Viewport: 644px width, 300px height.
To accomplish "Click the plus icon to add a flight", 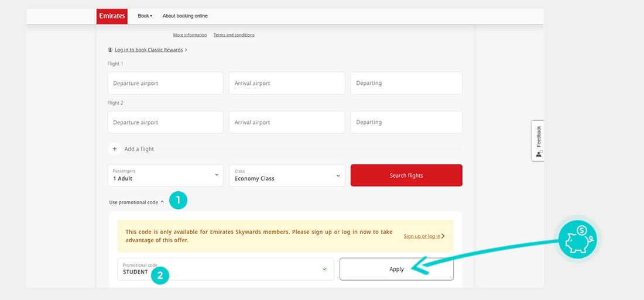I will 115,149.
